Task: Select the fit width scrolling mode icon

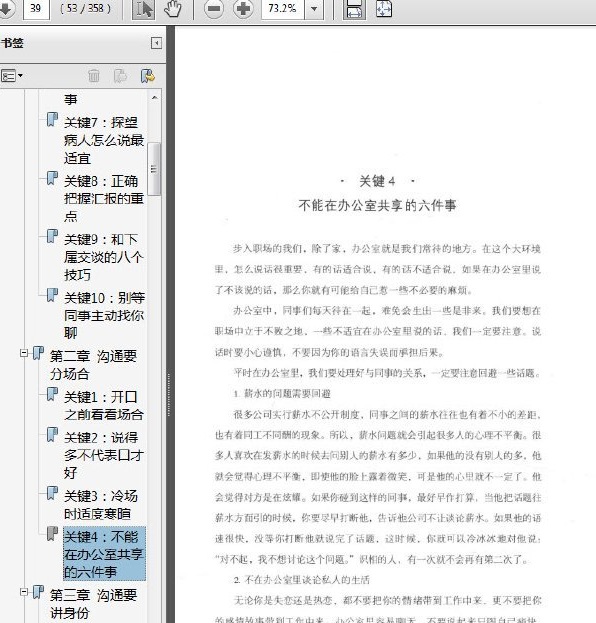Action: point(354,9)
